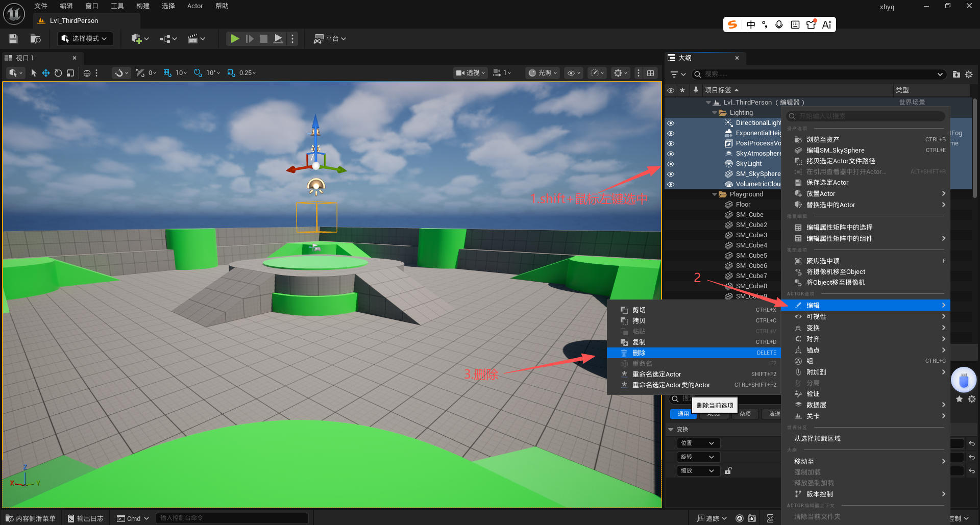The image size is (980, 525).
Task: Choose 剪切 from the edit submenu
Action: coord(694,310)
